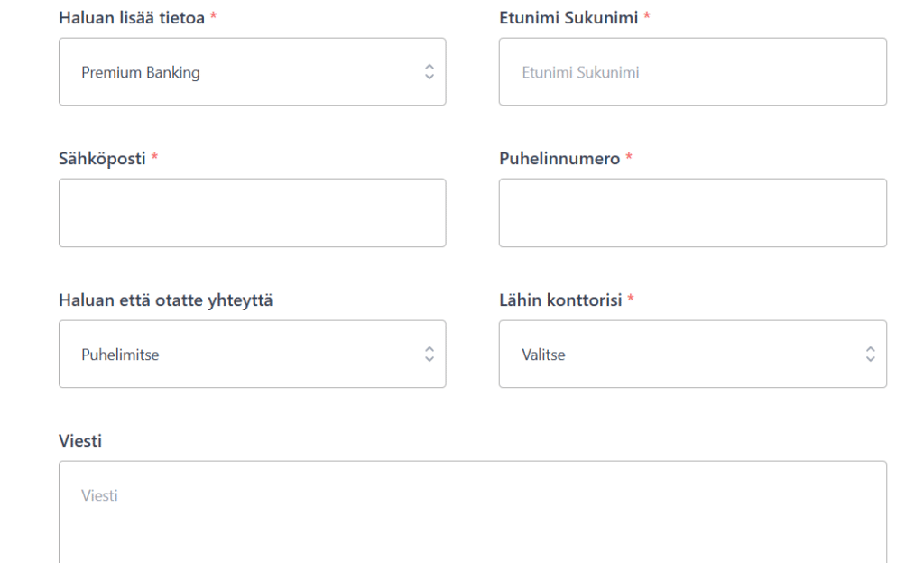This screenshot has height=563, width=924.
Task: Click the 'Haluan että otatte yhteyttä' label
Action: point(165,300)
